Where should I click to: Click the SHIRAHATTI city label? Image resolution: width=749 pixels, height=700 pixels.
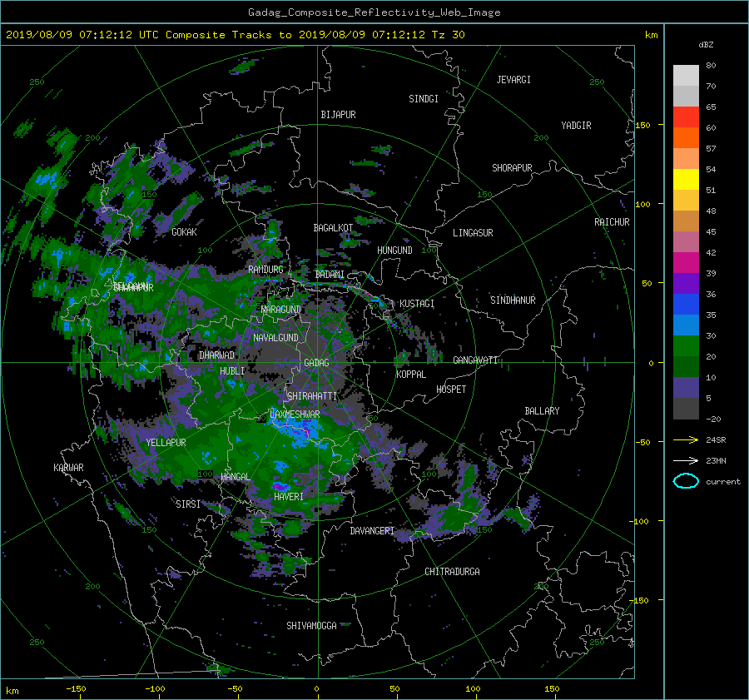coord(312,396)
